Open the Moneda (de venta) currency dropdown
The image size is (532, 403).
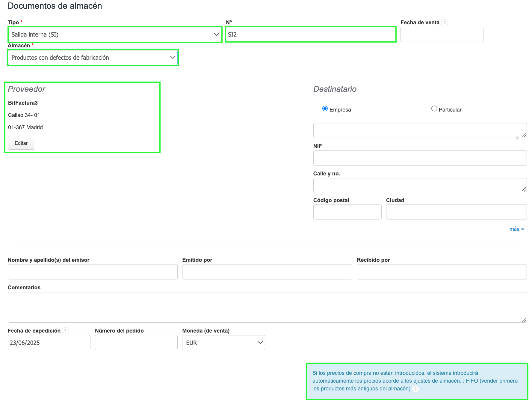[223, 343]
